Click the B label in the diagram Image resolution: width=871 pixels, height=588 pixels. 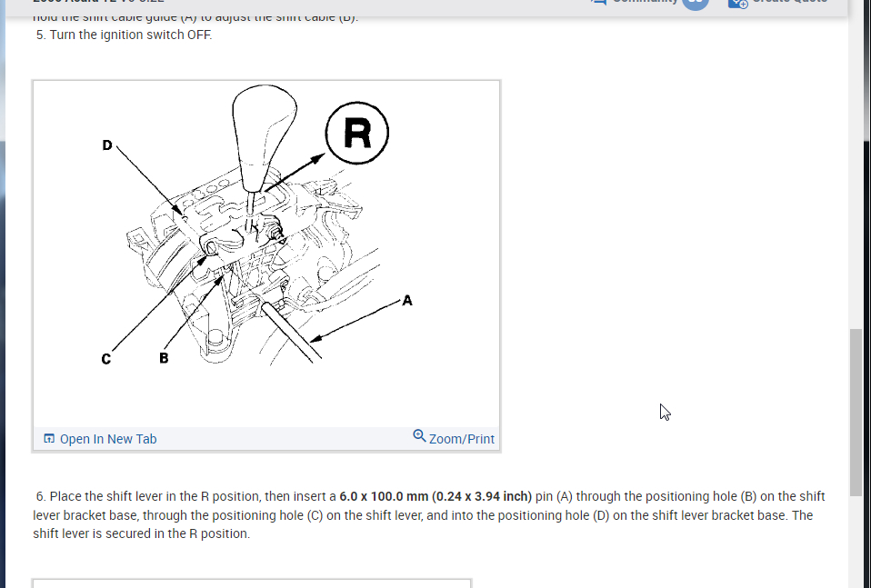click(x=164, y=358)
